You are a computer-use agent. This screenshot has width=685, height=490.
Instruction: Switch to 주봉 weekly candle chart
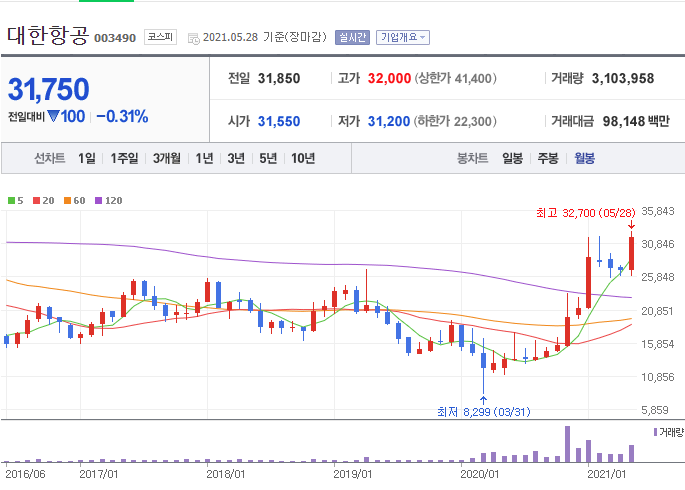548,158
